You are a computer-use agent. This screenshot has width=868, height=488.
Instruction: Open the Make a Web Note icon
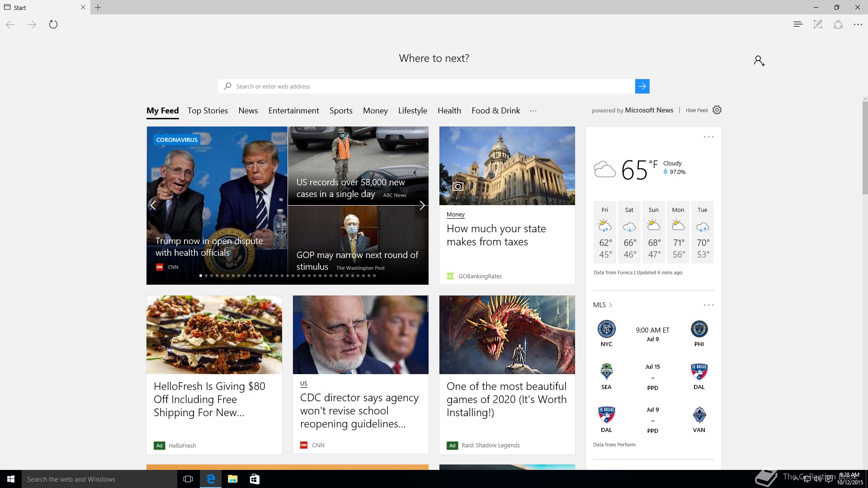tap(818, 24)
